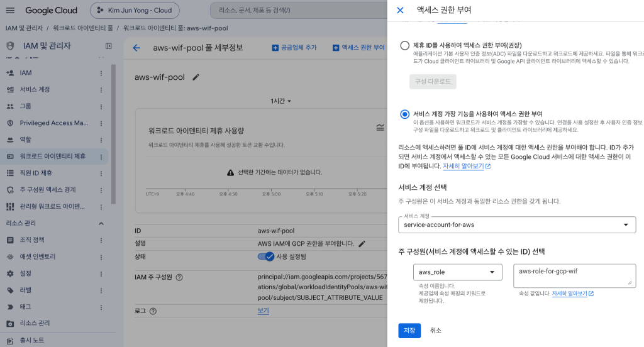
Task: Go to IAM 및 관리자 breadcrumb
Action: pyautogui.click(x=25, y=28)
